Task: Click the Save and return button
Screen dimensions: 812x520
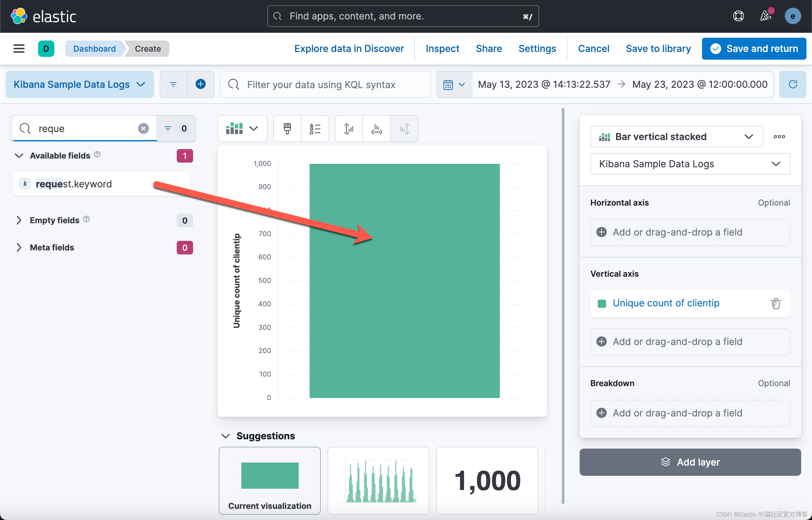Action: (x=754, y=49)
